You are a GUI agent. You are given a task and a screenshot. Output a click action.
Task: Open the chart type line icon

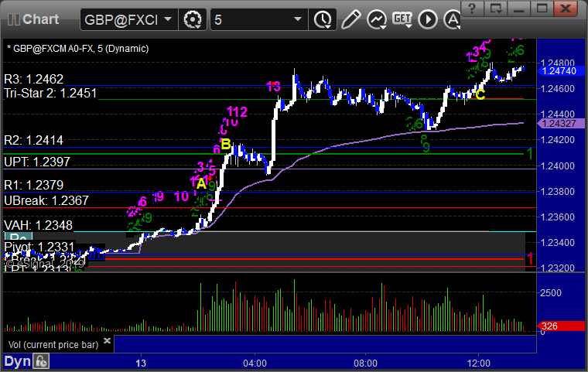(x=377, y=19)
